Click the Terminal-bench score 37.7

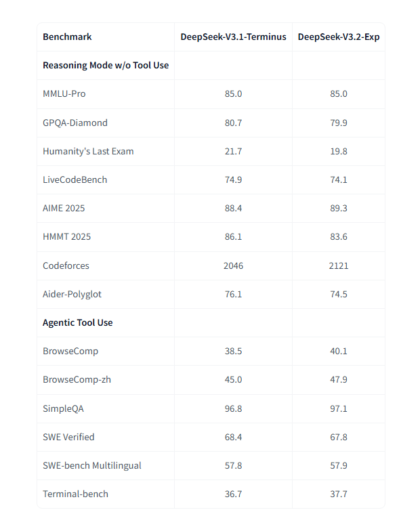click(x=339, y=494)
